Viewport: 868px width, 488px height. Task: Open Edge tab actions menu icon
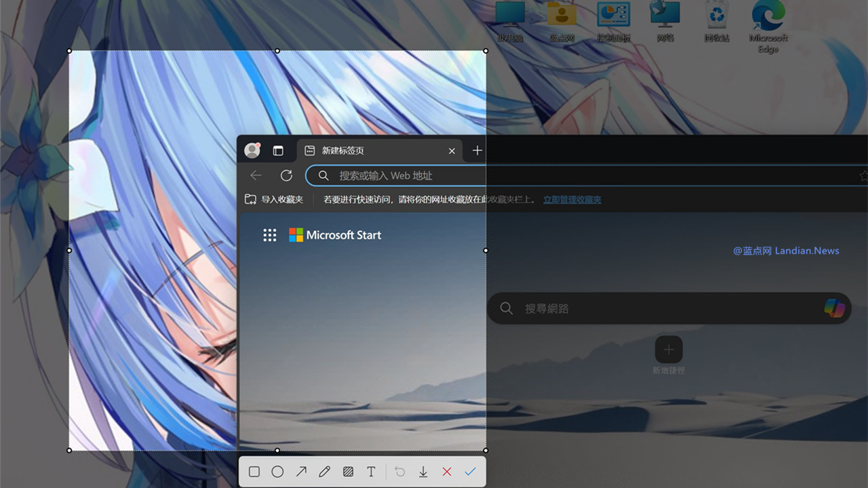[278, 150]
